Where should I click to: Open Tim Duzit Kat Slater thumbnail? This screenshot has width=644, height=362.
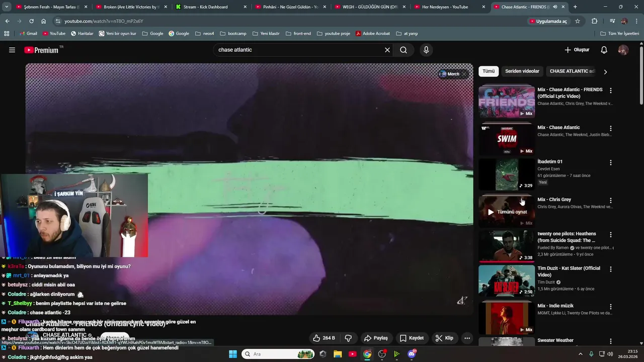coord(506,281)
